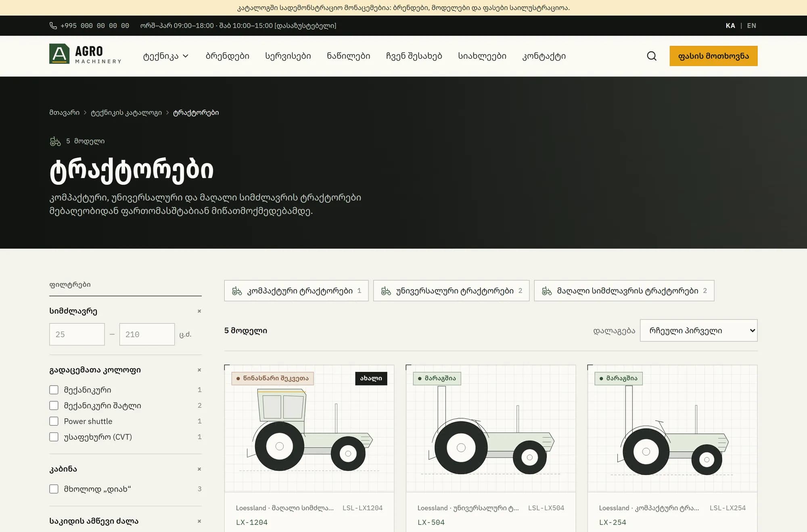Click the minimum power field showing 25
This screenshot has width=807, height=532.
[x=77, y=334]
